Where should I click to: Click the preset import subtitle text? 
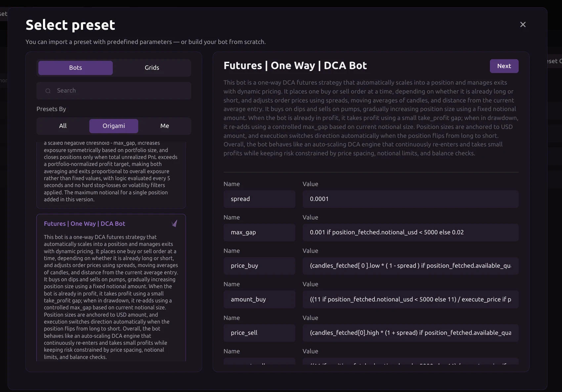tap(146, 42)
